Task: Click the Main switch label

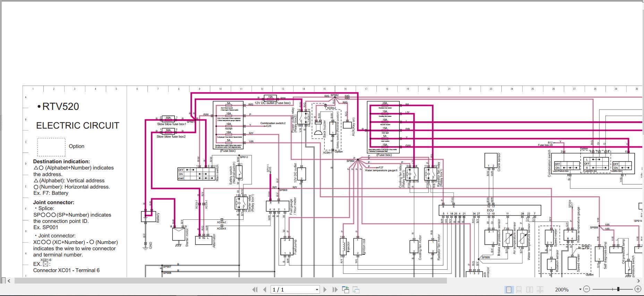Action: (218, 173)
